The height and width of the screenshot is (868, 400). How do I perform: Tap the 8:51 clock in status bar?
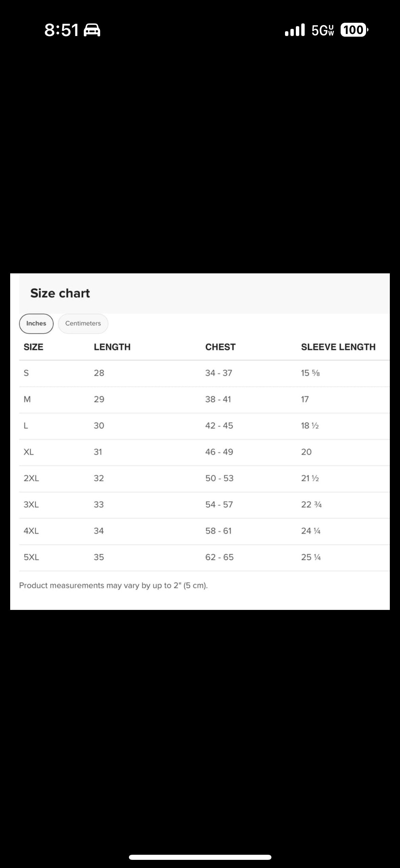coord(61,30)
